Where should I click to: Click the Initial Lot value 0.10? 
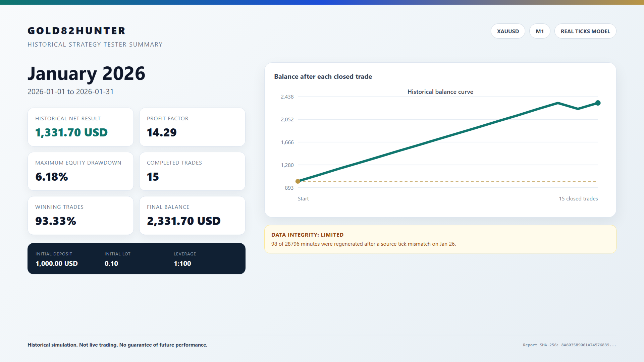[x=111, y=263]
